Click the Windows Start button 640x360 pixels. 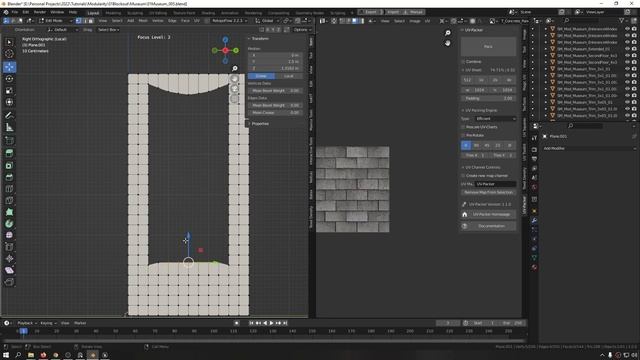point(6,355)
